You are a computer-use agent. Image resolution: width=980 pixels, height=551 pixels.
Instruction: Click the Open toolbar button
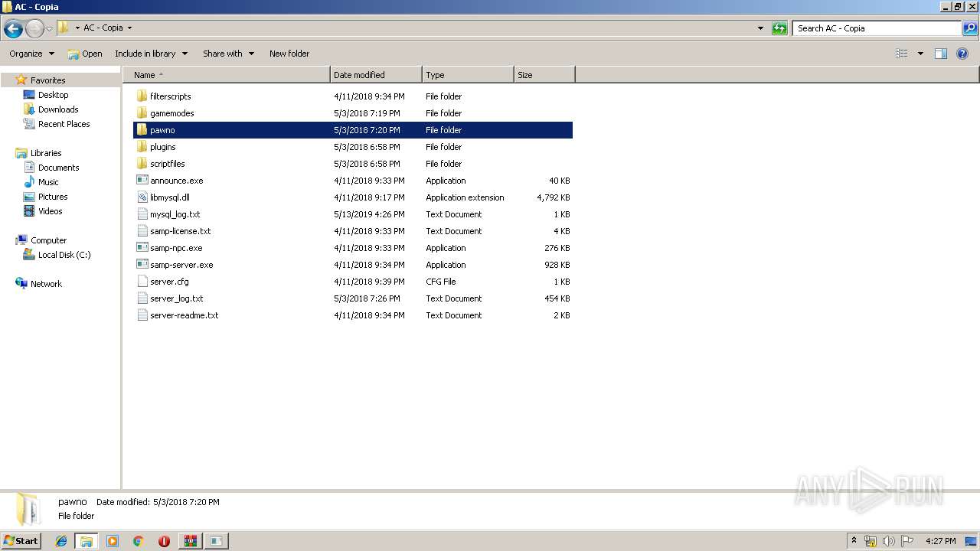pyautogui.click(x=85, y=54)
